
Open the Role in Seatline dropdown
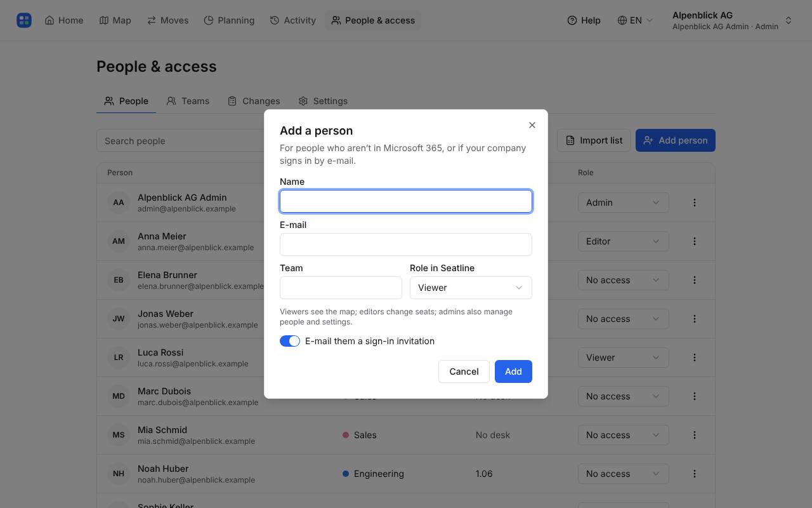tap(471, 288)
